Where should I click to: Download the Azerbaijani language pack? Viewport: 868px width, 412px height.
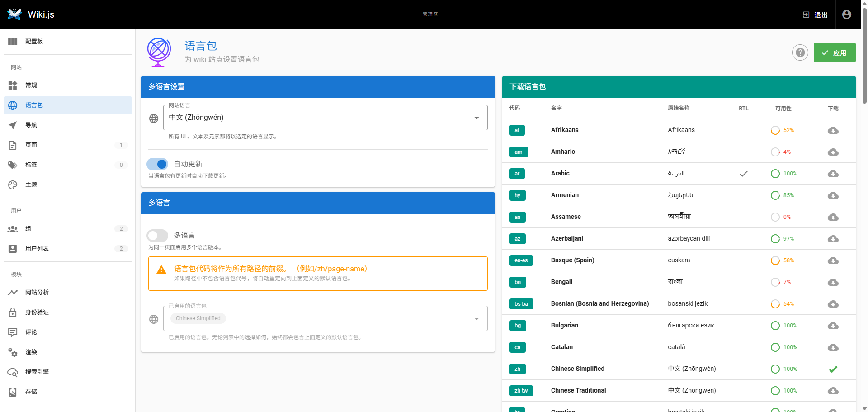point(833,239)
